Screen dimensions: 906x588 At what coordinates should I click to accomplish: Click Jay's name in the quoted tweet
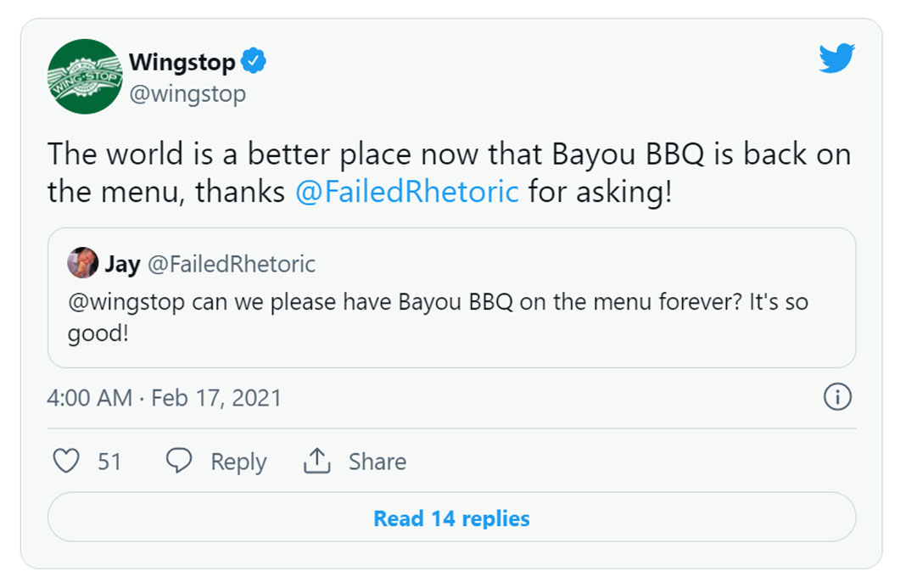click(x=122, y=264)
